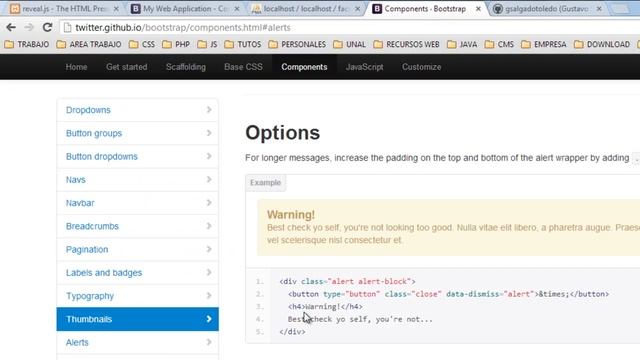Click the closing </div> code line
This screenshot has height=360, width=640.
[x=292, y=332]
